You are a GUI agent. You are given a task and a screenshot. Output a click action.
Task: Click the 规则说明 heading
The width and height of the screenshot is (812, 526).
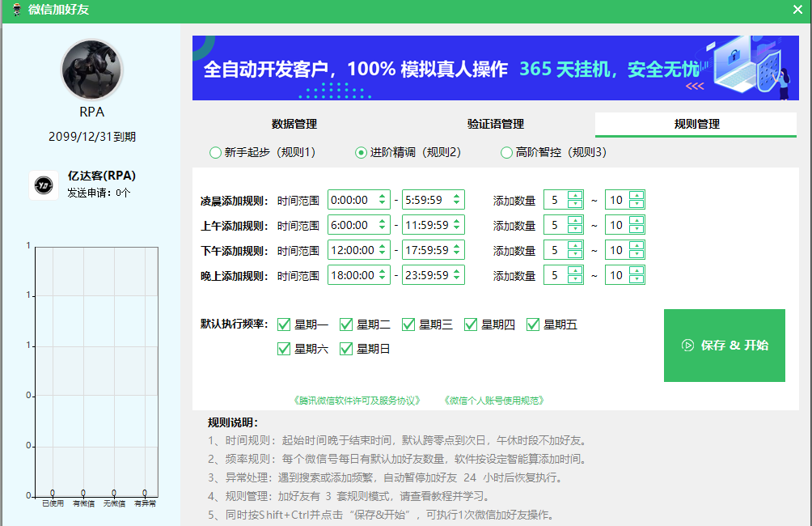(x=232, y=422)
